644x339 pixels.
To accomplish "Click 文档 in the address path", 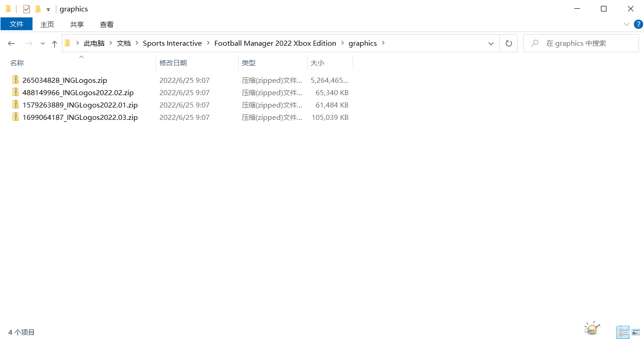I will click(x=124, y=43).
